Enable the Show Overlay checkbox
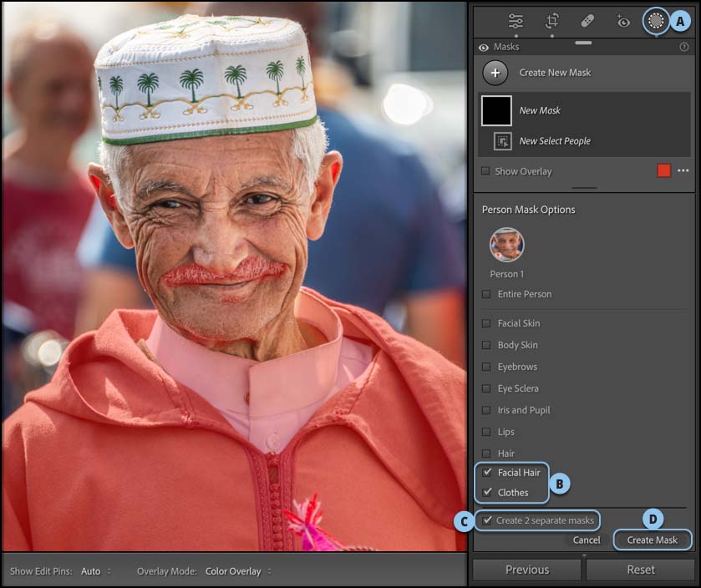 486,171
